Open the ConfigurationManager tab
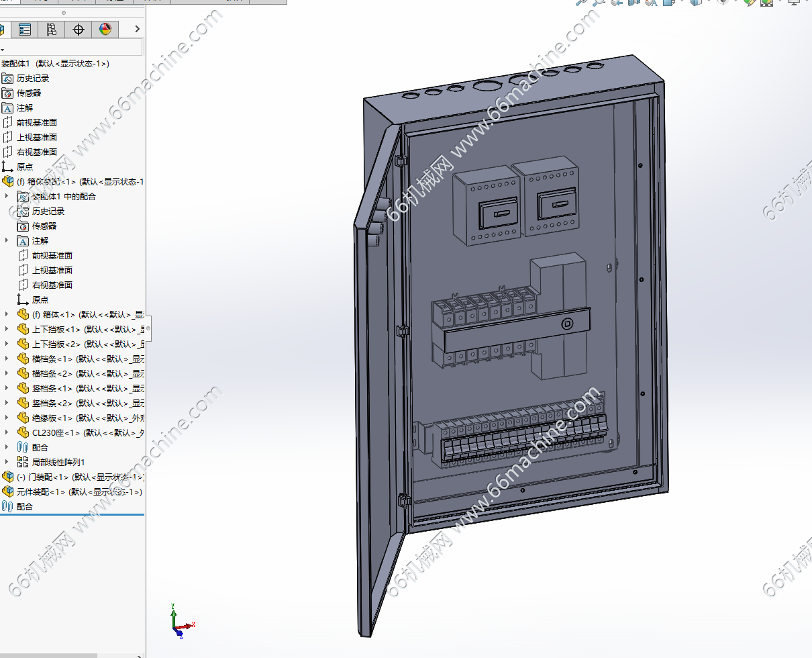Viewport: 812px width, 658px height. [x=52, y=29]
